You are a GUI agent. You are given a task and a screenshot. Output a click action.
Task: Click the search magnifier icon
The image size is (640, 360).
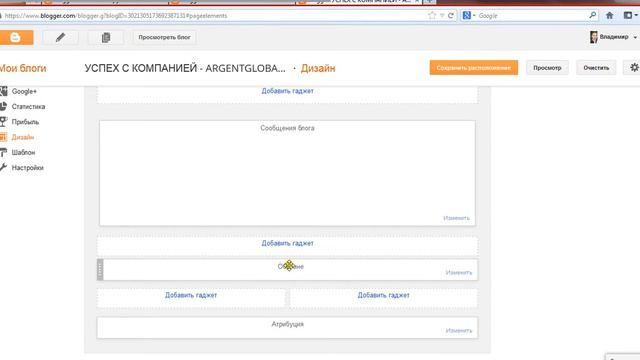[592, 16]
